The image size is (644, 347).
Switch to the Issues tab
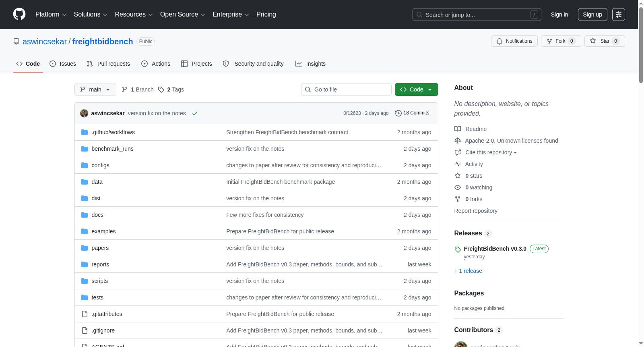click(63, 64)
